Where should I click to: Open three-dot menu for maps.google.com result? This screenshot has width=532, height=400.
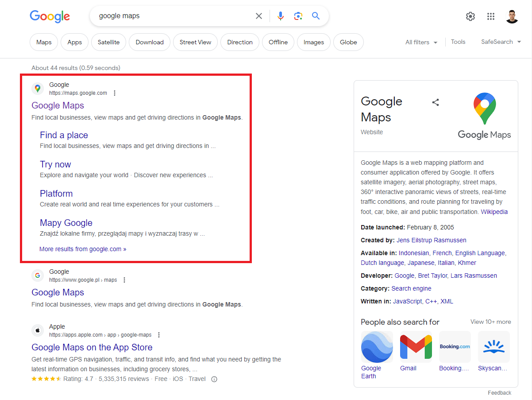(x=115, y=93)
